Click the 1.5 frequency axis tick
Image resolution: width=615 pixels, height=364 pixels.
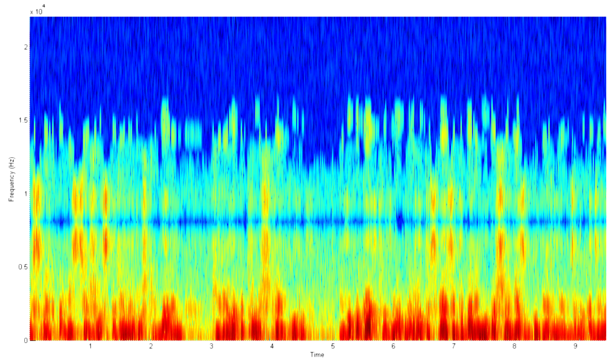[23, 120]
